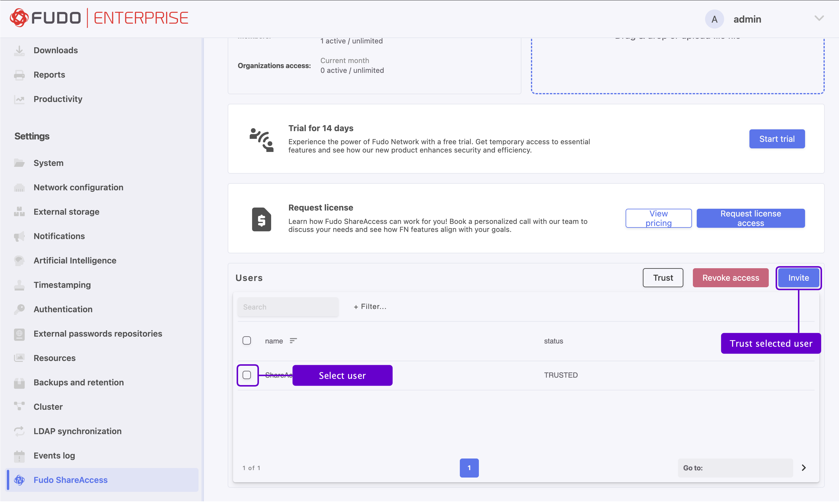839x504 pixels.
Task: Click the sort icon beside name column
Action: [293, 341]
